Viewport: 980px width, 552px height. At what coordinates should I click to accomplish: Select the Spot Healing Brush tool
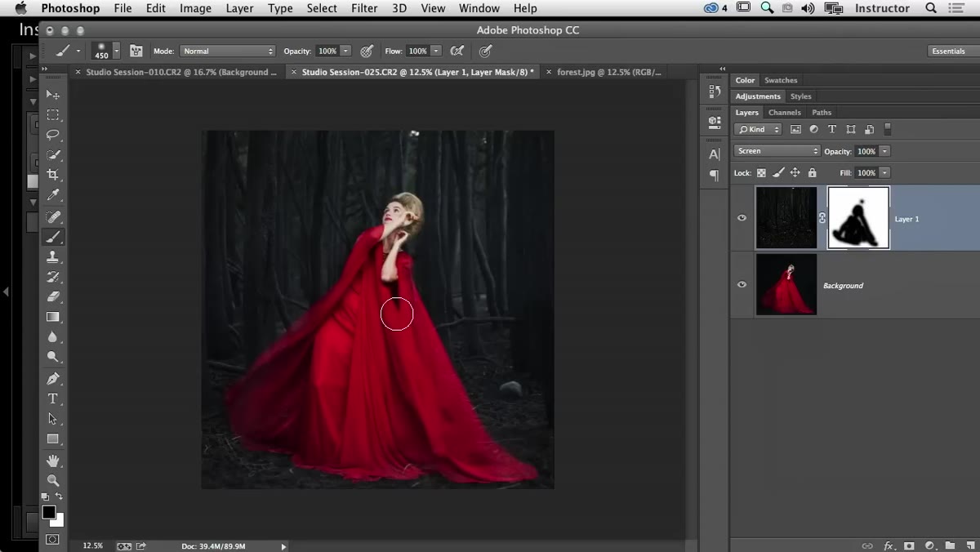tap(53, 217)
